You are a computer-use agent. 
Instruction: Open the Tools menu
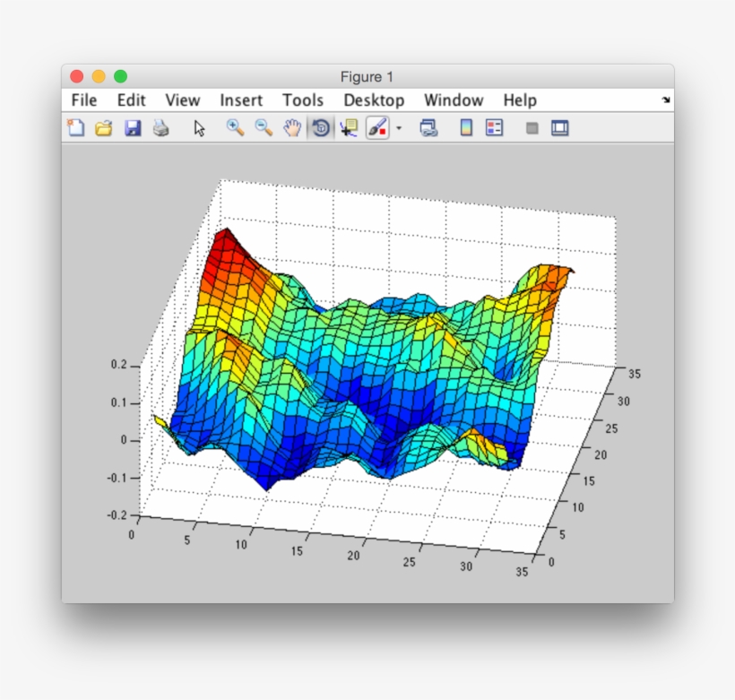[303, 100]
